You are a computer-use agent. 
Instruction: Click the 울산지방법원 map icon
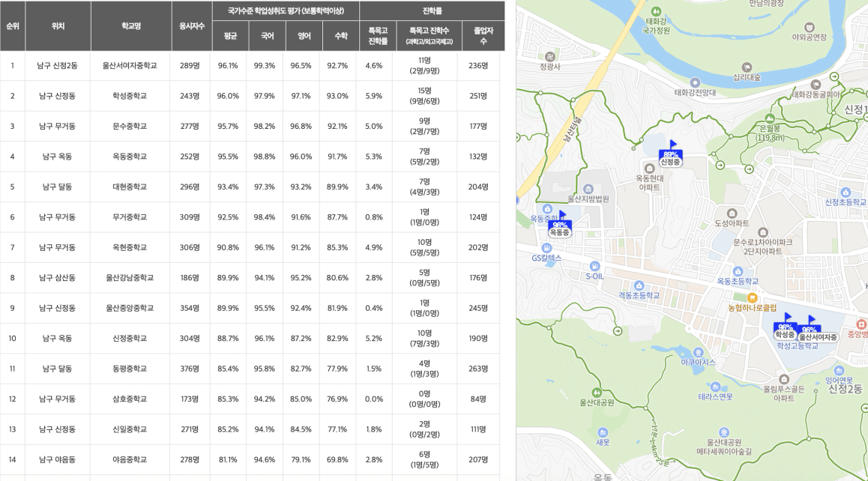pos(588,190)
